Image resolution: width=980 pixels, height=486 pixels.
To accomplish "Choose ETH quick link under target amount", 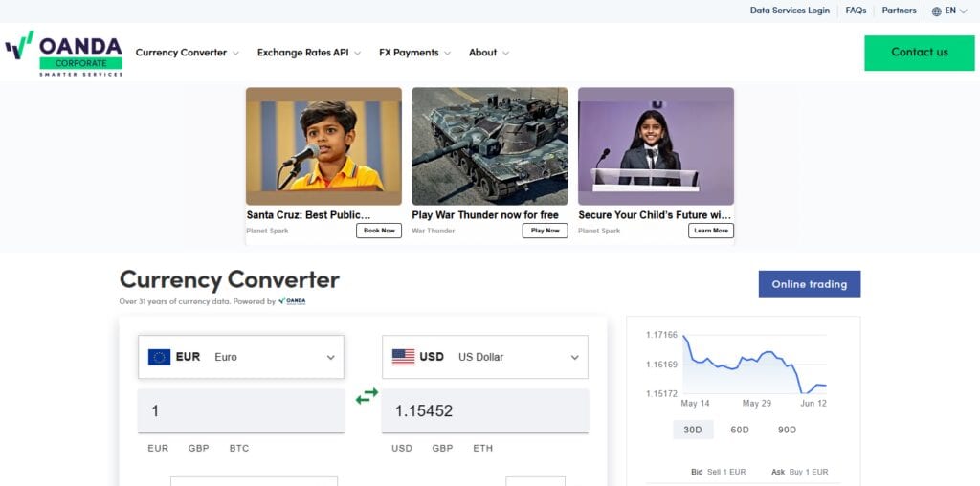I will (483, 449).
